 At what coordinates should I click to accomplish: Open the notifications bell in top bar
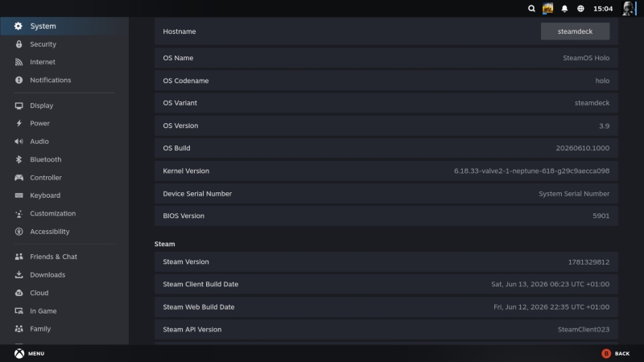tap(565, 9)
